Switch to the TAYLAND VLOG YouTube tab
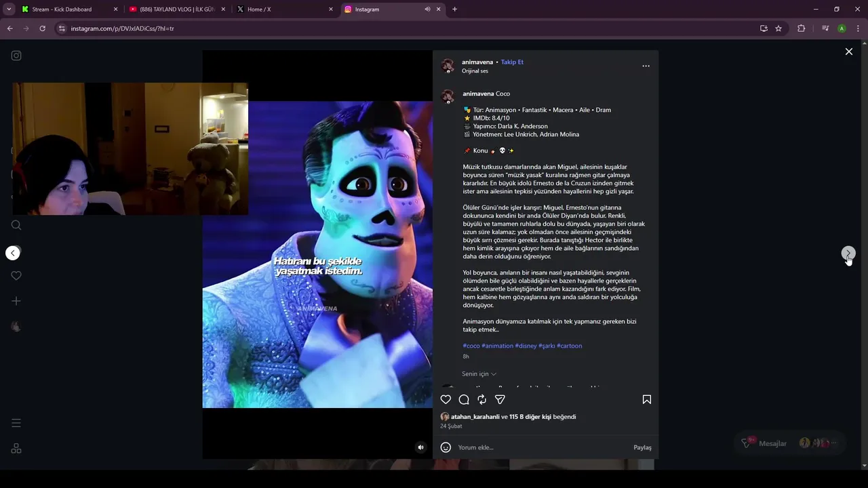This screenshot has height=488, width=868. 178,9
